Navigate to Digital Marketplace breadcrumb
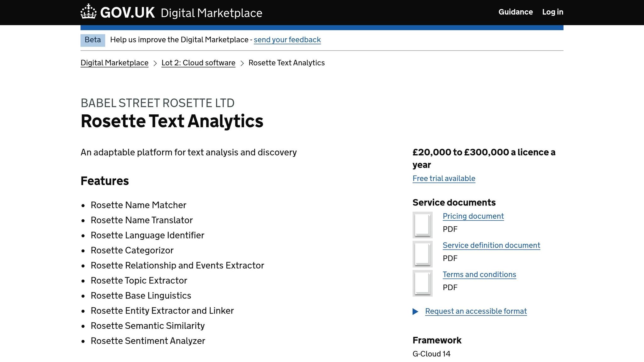The height and width of the screenshot is (362, 644). [x=114, y=63]
